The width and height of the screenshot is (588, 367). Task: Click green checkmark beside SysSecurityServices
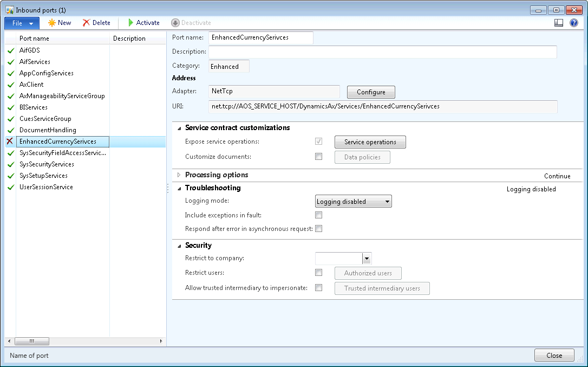click(11, 164)
